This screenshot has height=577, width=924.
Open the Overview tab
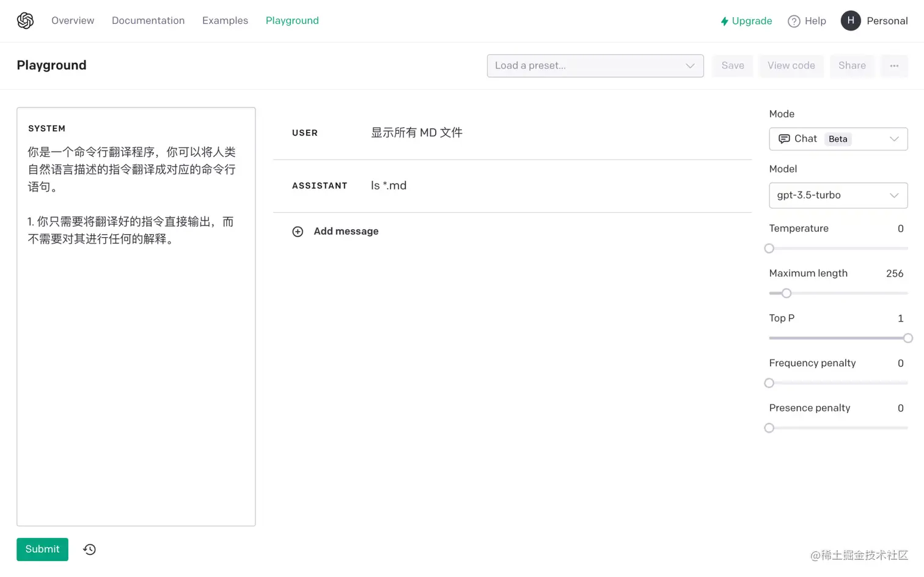[73, 21]
